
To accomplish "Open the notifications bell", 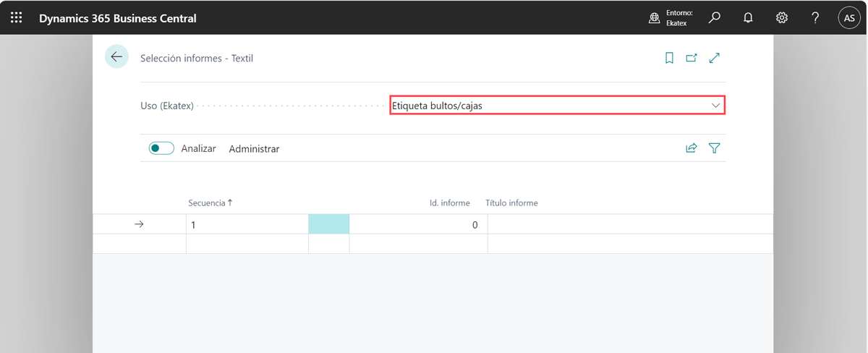I will (x=748, y=17).
